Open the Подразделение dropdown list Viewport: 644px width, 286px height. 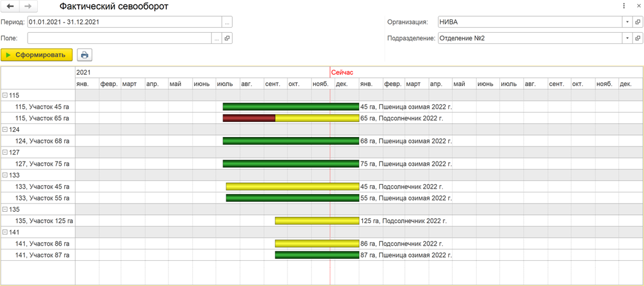(x=628, y=38)
